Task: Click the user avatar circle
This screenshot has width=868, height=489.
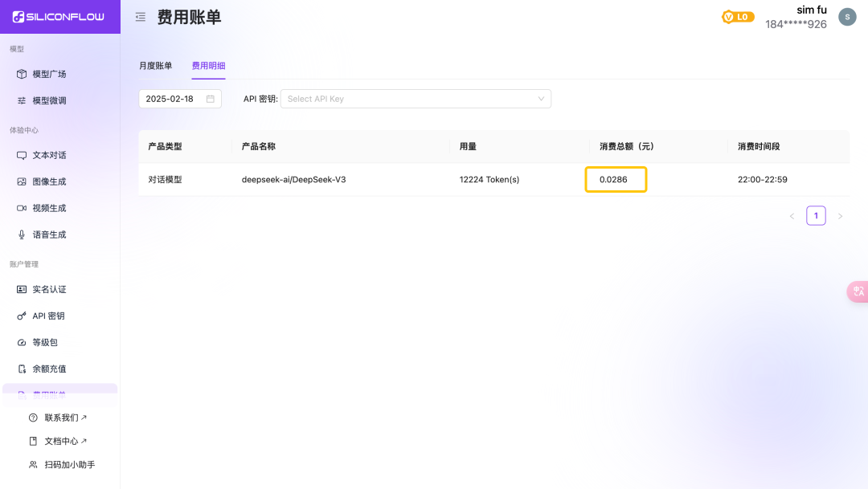Action: 847,16
